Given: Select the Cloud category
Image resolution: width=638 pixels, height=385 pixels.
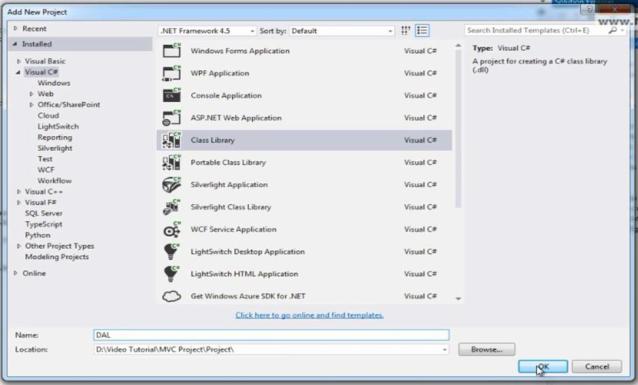Looking at the screenshot, I should tap(48, 116).
